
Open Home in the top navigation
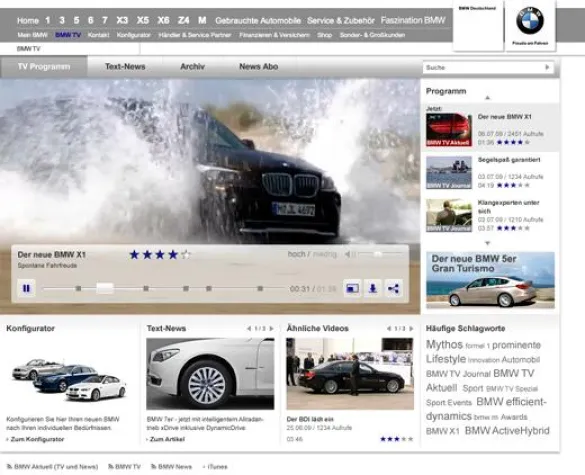28,21
